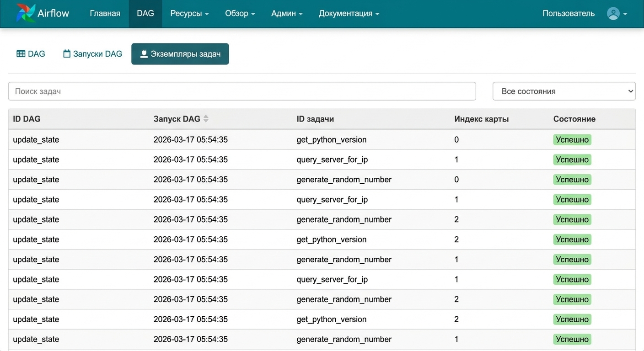Open the Все состояния state filter
This screenshot has height=351, width=644.
click(564, 91)
